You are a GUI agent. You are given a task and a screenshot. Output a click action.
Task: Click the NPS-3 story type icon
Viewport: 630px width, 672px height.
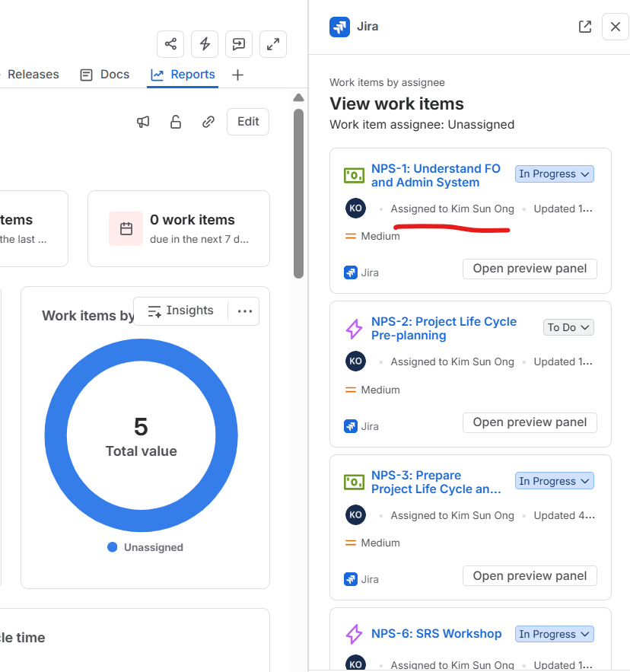tap(355, 483)
